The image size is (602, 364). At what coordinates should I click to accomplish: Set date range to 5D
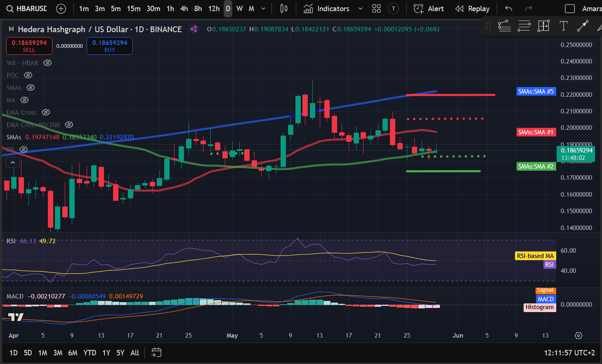[x=28, y=353]
